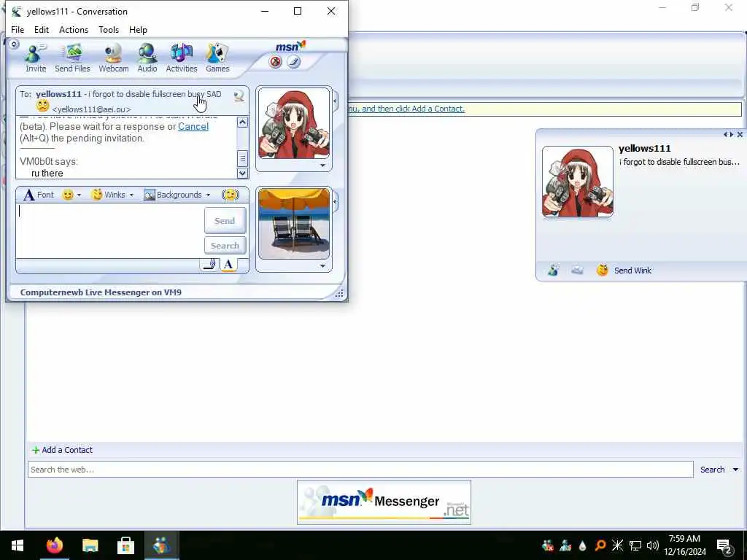Image resolution: width=747 pixels, height=560 pixels.
Task: Click instant message icon in contact card
Action: point(554,271)
